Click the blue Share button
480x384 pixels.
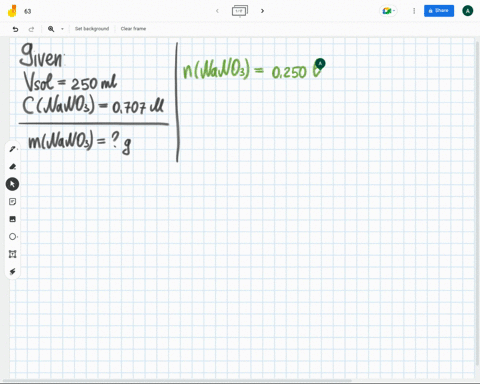[439, 11]
